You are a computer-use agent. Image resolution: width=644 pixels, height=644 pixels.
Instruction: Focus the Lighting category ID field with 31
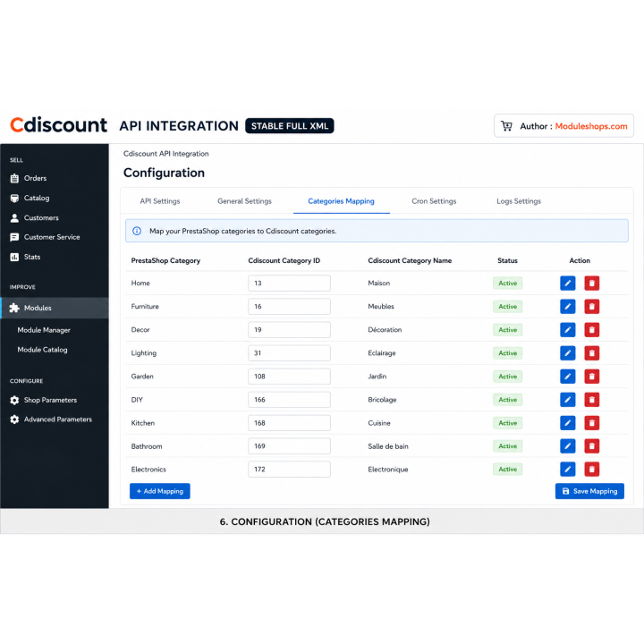tap(289, 352)
